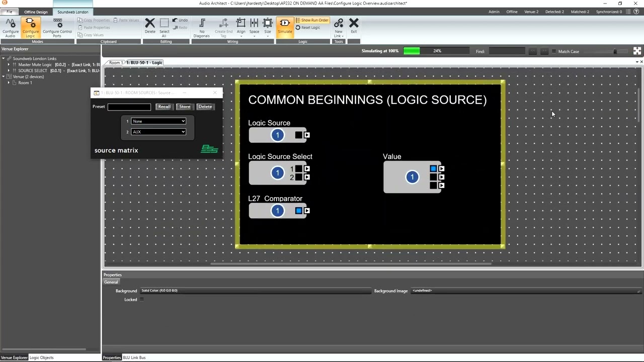Toggle the Value block middle square
Viewport: 644px width, 362px height.
tap(433, 177)
